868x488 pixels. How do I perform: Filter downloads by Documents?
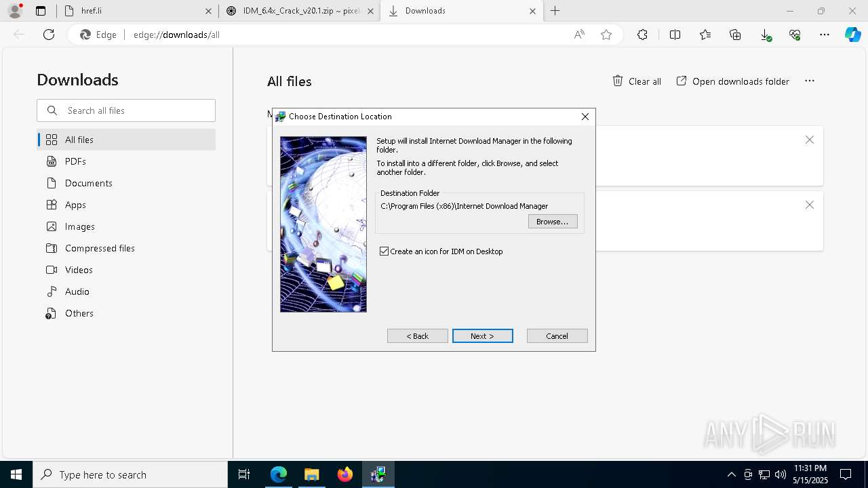pos(126,183)
